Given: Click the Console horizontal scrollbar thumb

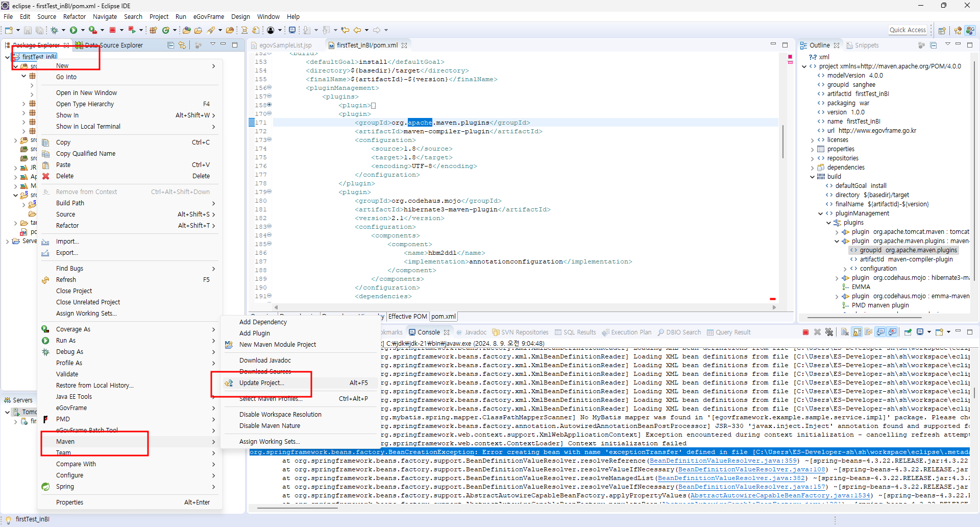Looking at the screenshot, I should (x=297, y=508).
